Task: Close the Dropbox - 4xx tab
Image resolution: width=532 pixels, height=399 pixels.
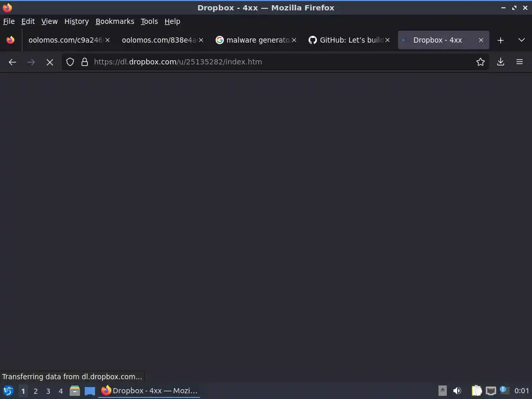Action: (481, 40)
